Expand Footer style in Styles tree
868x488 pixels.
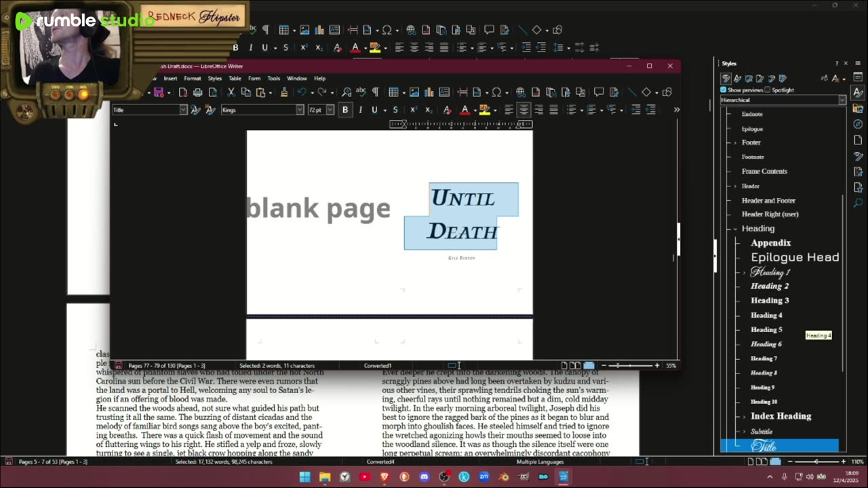[735, 143]
